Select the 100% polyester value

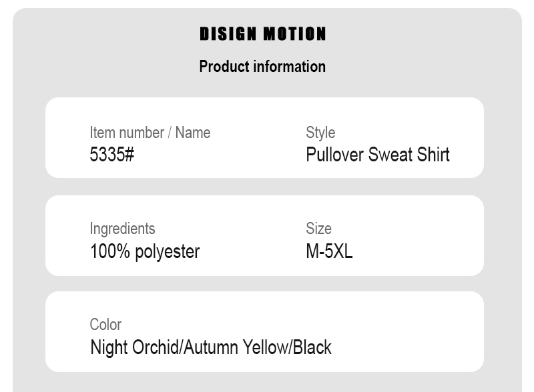point(145,252)
